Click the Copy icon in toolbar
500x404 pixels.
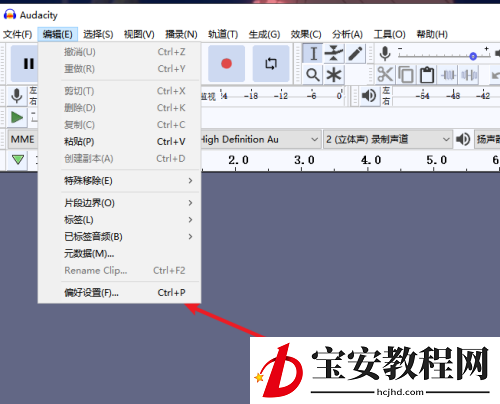(406, 75)
